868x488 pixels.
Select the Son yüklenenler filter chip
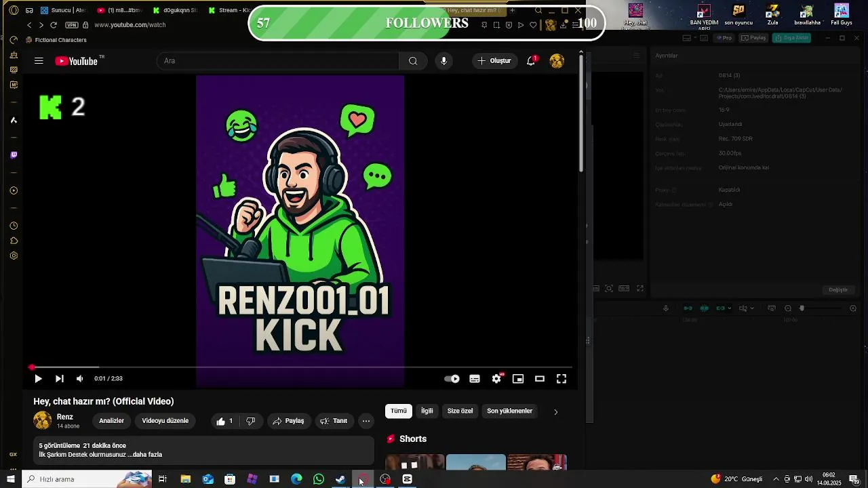tap(510, 411)
